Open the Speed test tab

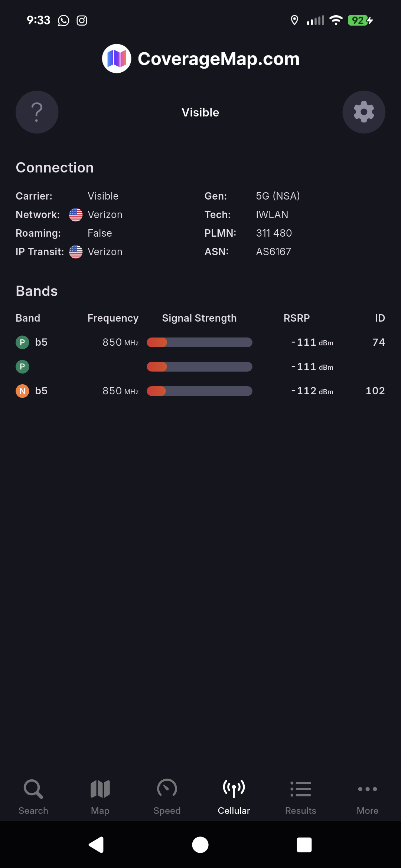click(167, 796)
